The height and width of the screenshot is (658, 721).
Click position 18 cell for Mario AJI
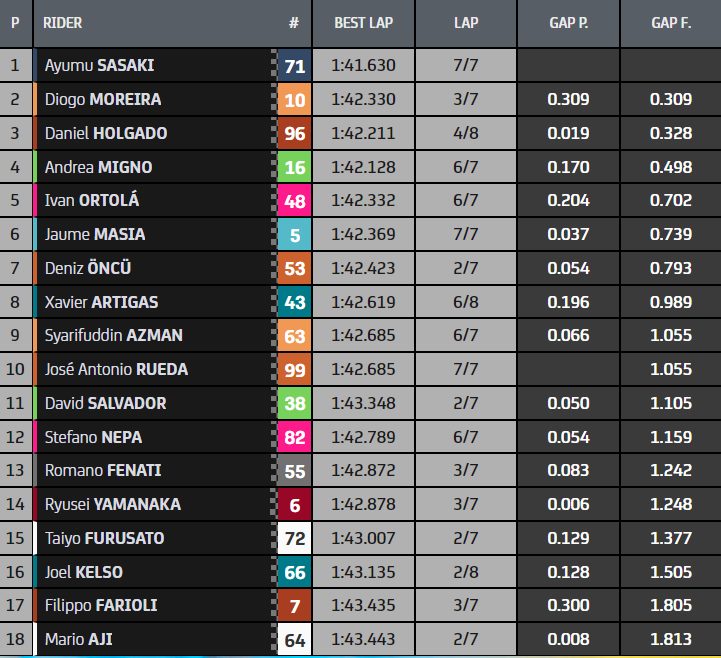point(16,639)
